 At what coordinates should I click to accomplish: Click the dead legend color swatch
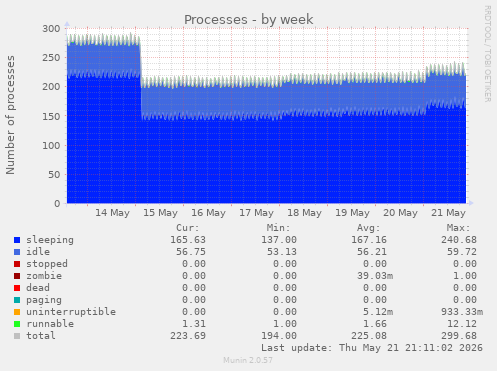point(17,288)
